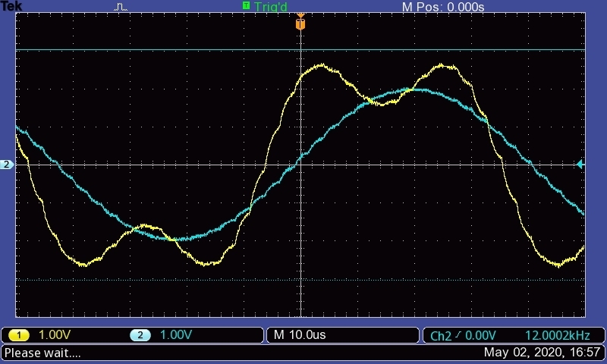Click the 12.0002kHz frequency readout
The image size is (607, 364).
coord(556,335)
